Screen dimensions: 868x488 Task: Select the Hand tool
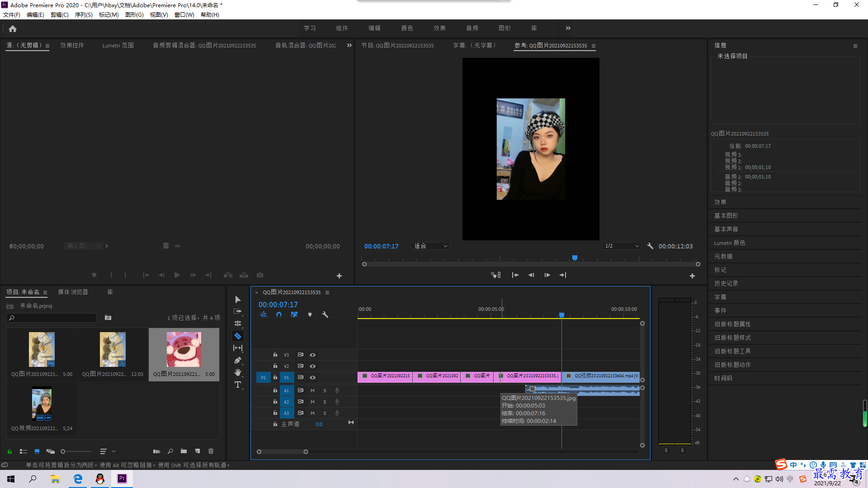coord(238,372)
